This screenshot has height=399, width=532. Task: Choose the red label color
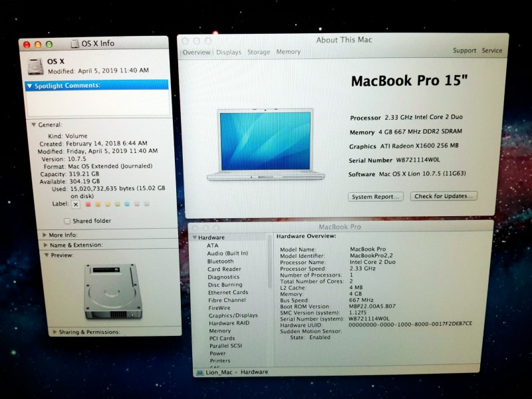(88, 204)
